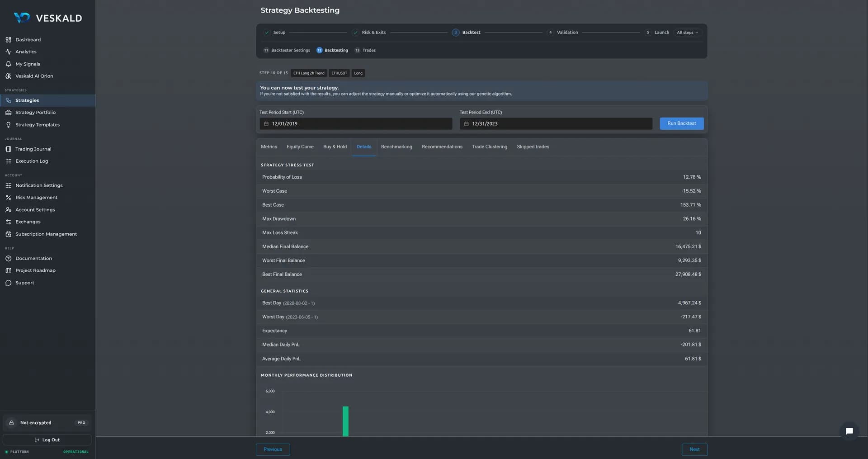
Task: Click the Risk & Exits checkmark icon
Action: pyautogui.click(x=355, y=33)
